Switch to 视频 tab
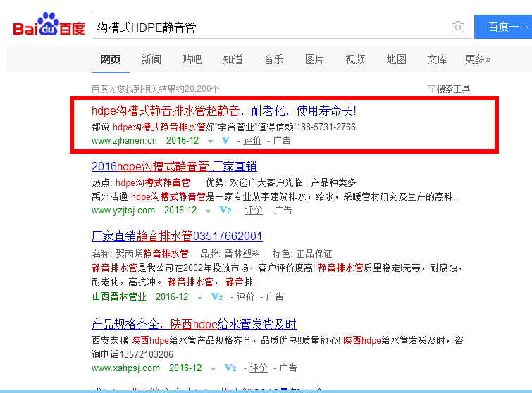Image resolution: width=532 pixels, height=393 pixels. pos(355,59)
